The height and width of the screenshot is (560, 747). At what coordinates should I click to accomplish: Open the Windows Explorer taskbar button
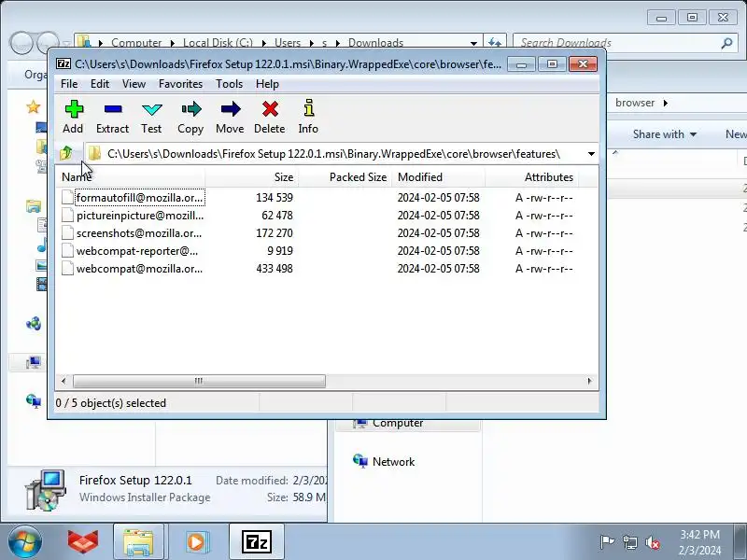pos(138,542)
